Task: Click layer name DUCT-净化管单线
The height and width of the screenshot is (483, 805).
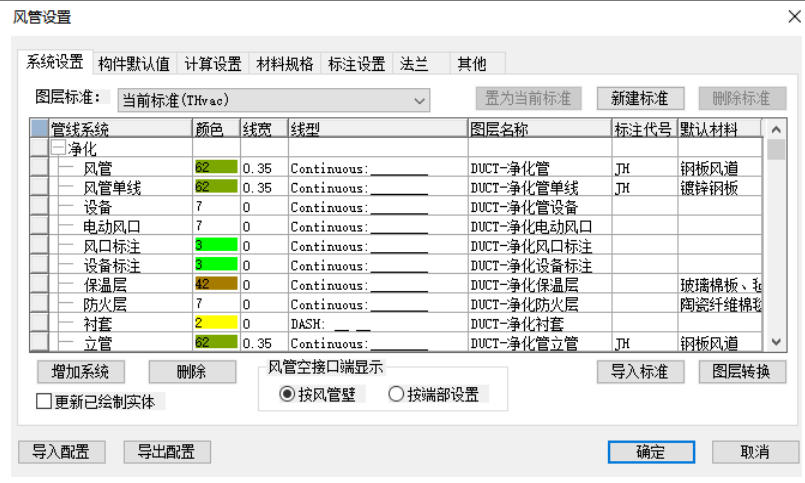Action: [524, 188]
